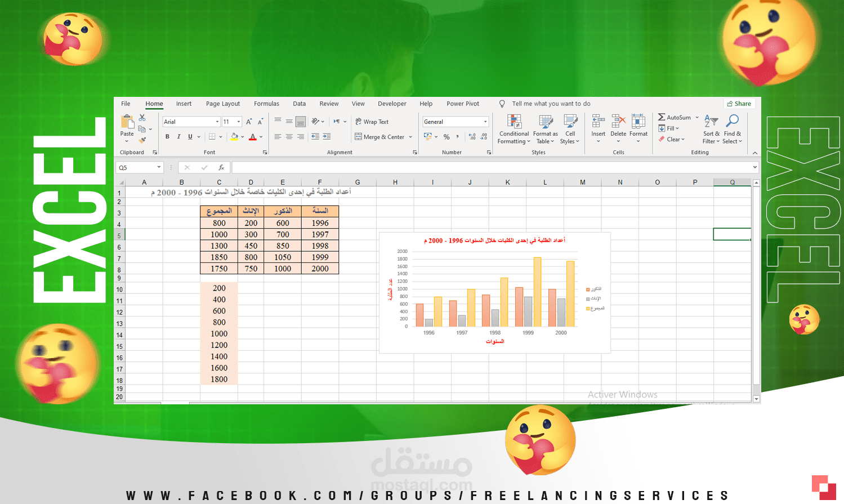
Task: Click the Fill button in Editing
Action: tap(669, 128)
